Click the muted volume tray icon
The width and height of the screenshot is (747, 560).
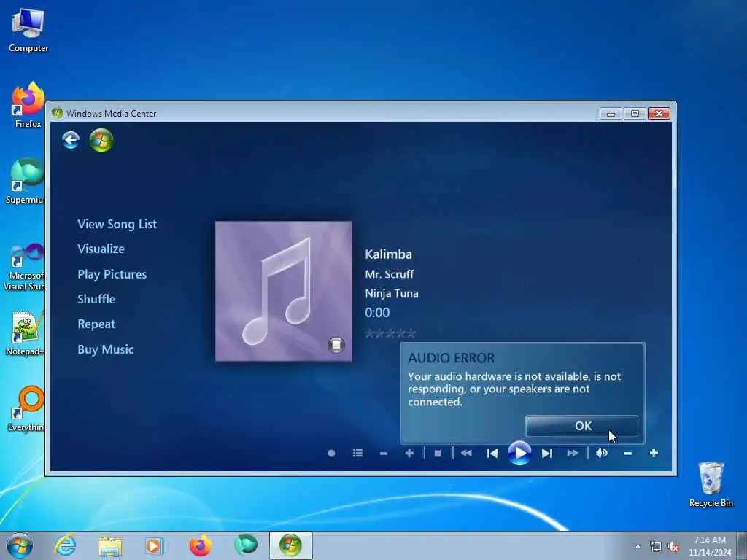(x=673, y=547)
